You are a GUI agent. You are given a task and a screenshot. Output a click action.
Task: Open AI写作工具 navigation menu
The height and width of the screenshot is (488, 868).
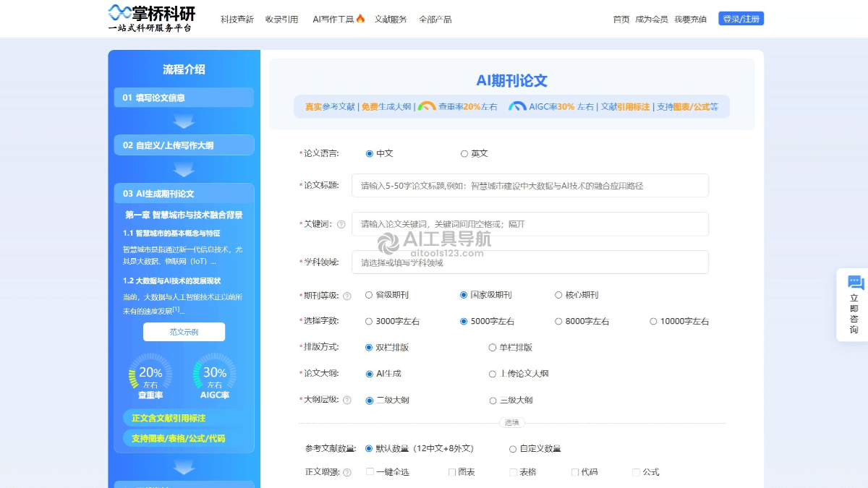point(333,20)
